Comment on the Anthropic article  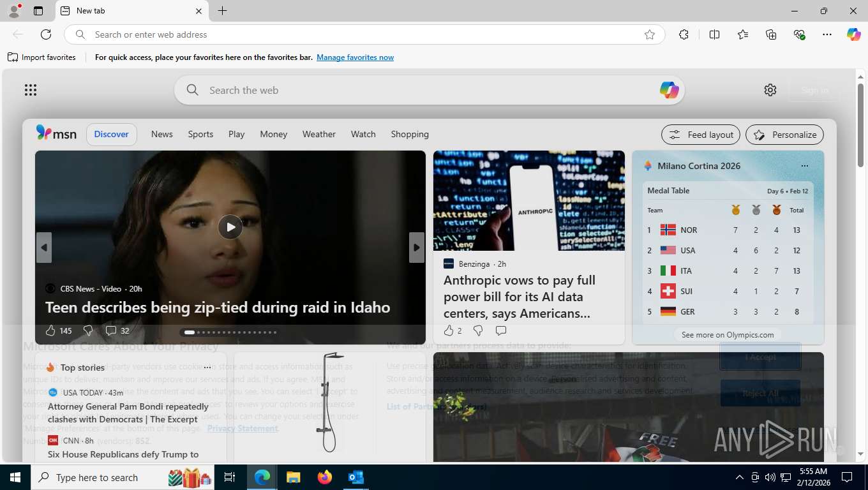(x=501, y=330)
